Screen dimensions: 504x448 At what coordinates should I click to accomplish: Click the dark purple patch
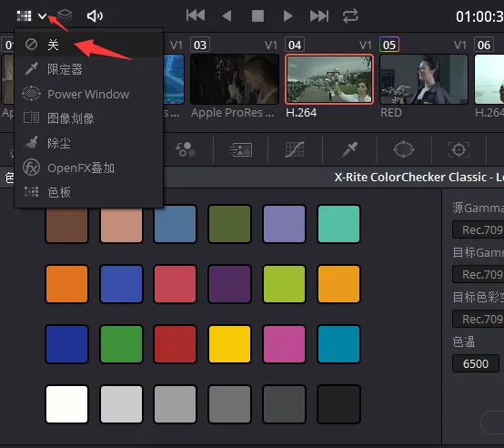(x=229, y=284)
